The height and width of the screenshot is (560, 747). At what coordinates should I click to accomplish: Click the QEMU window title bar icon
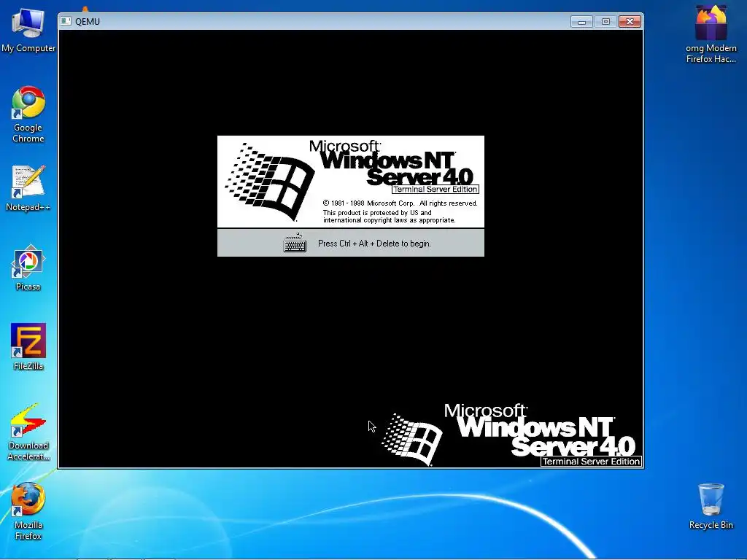[x=66, y=21]
